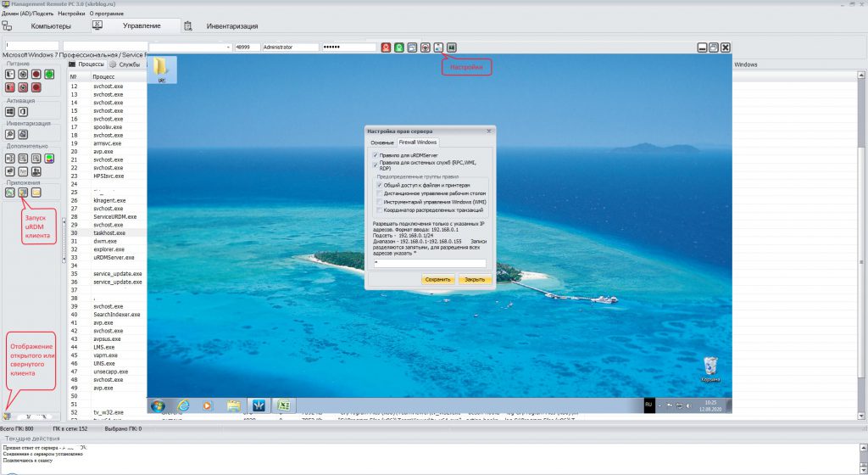Image resolution: width=868 pixels, height=475 pixels.
Task: Switch to Основные tab in dialog
Action: (x=382, y=142)
